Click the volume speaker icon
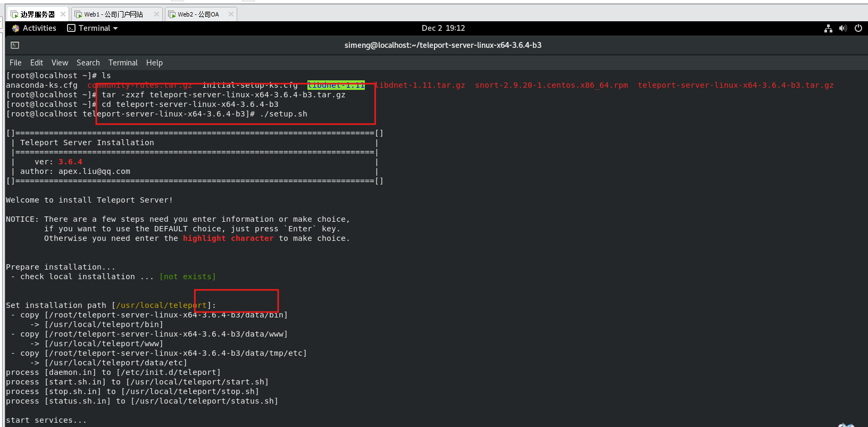Viewport: 868px width, 427px height. coord(843,28)
